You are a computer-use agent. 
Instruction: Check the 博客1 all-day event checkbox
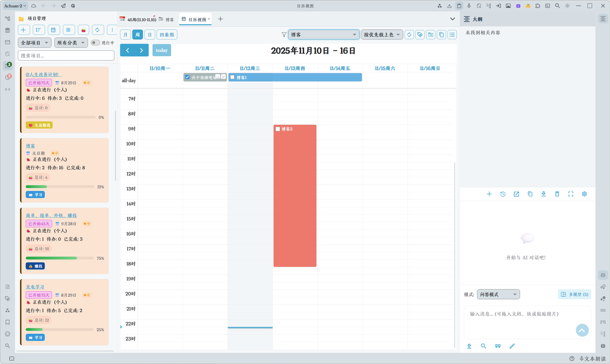pos(232,77)
